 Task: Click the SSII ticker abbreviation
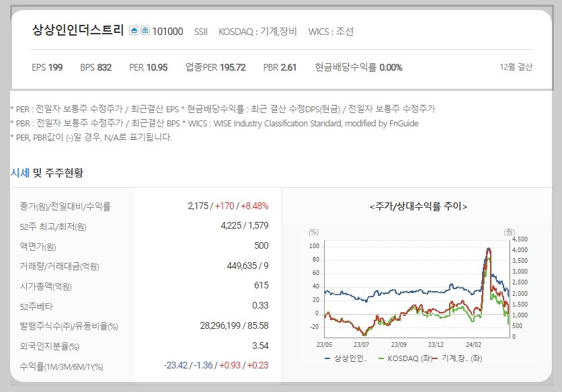tap(201, 32)
